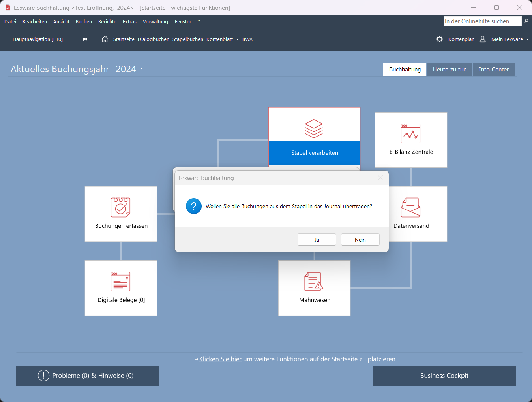Image resolution: width=532 pixels, height=402 pixels.
Task: Click the Mein Lexware text
Action: point(507,39)
